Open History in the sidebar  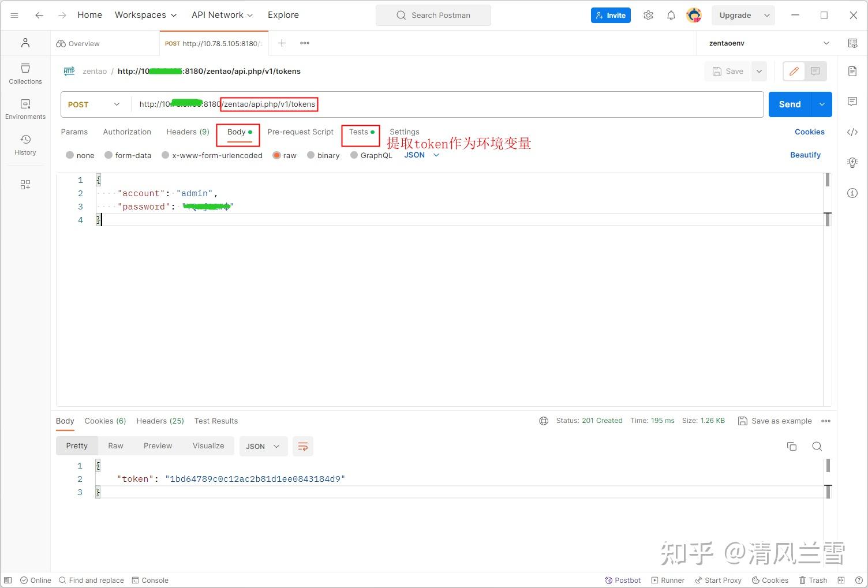click(25, 145)
